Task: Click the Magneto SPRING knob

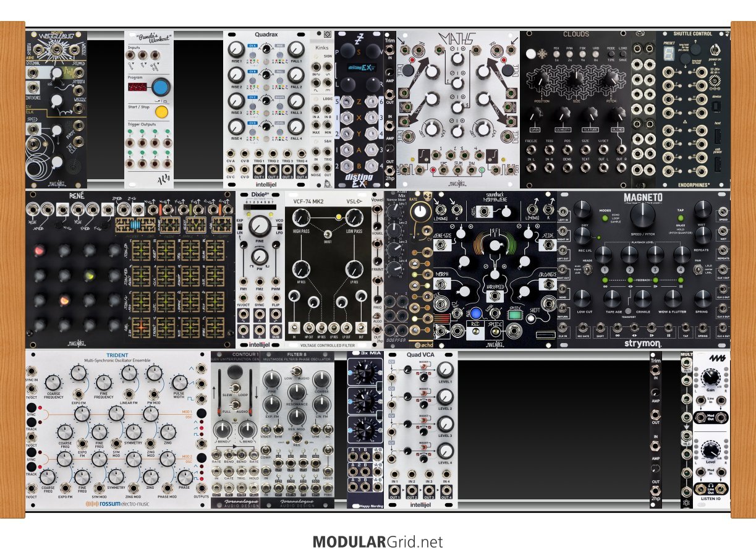Action: [x=703, y=299]
